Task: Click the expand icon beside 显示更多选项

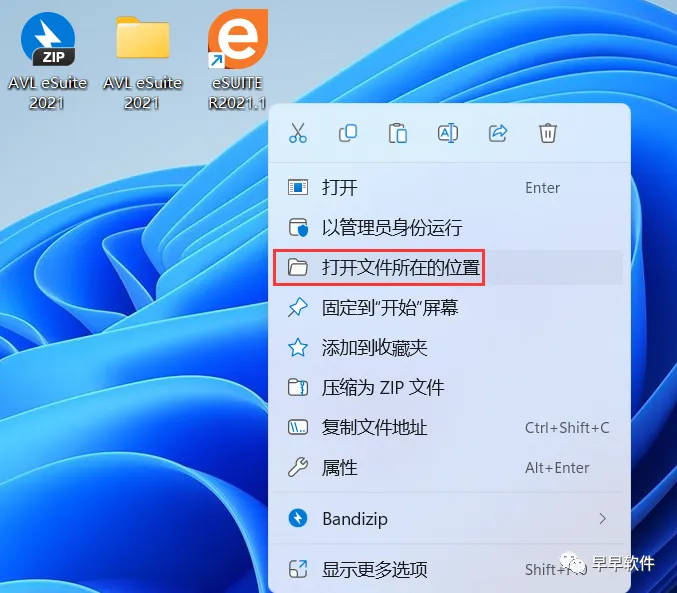Action: coord(298,569)
